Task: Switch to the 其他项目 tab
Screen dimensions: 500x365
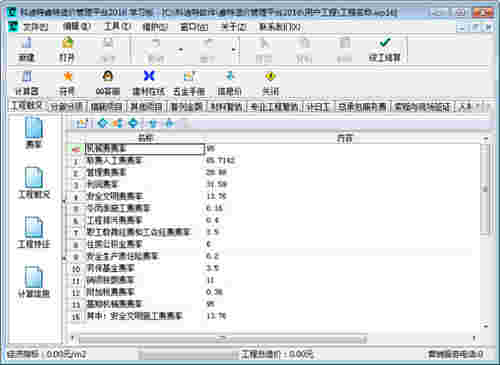Action: point(146,107)
